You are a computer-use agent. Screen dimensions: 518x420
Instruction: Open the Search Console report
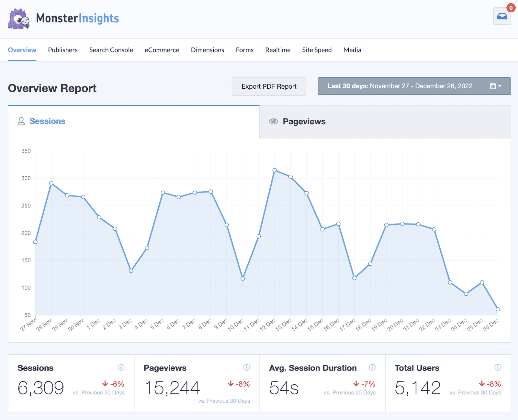tap(111, 50)
